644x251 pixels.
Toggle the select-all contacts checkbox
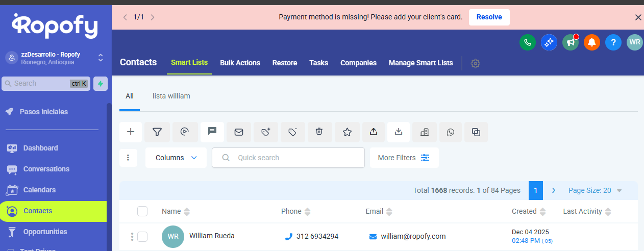tap(142, 211)
